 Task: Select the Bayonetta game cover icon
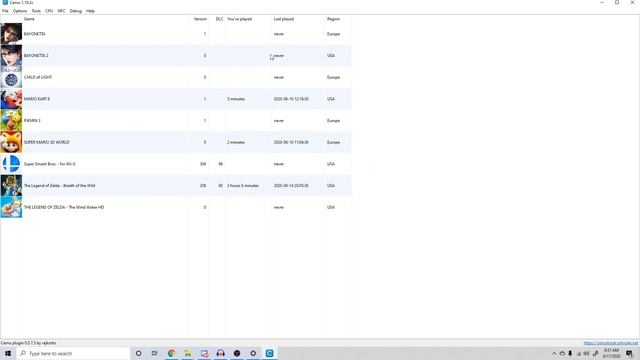[x=11, y=34]
